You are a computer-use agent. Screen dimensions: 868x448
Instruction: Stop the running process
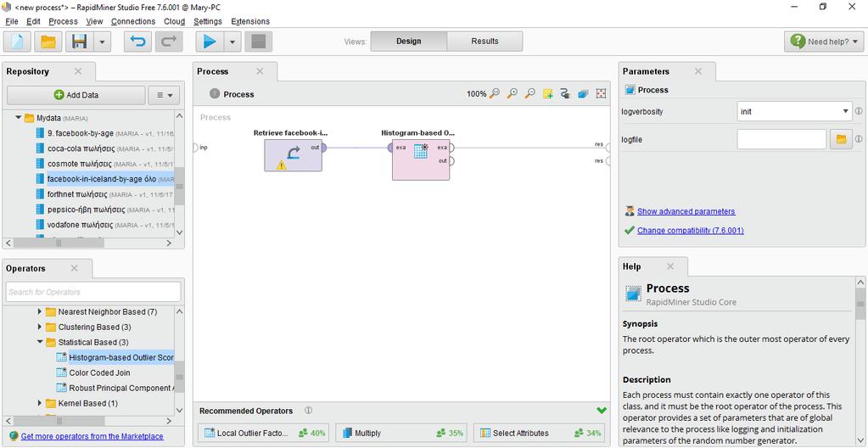[x=259, y=42]
